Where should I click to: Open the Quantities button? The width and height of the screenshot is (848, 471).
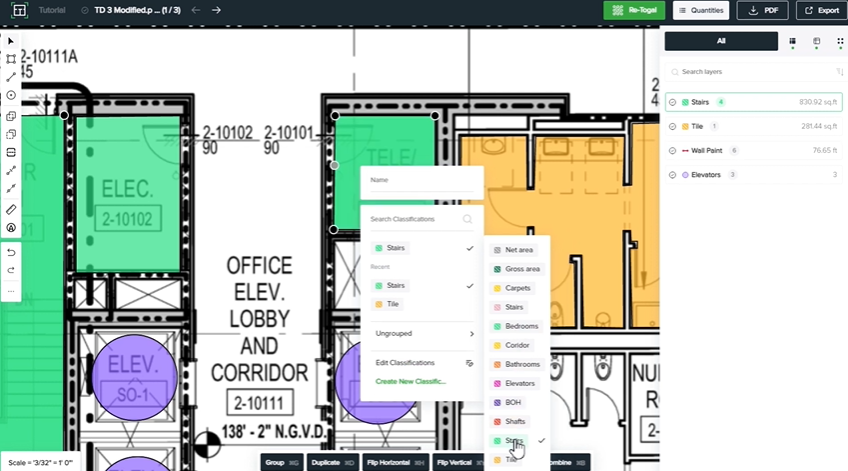(701, 10)
